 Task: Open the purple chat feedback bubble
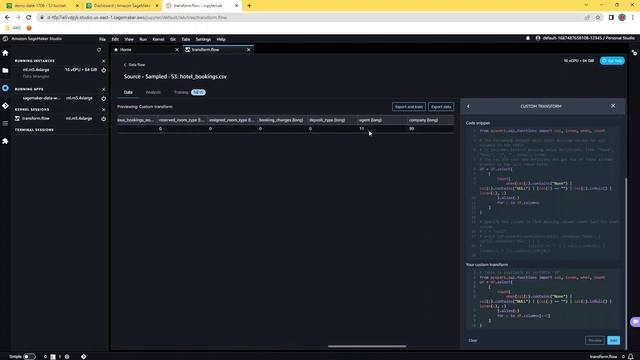click(635, 322)
